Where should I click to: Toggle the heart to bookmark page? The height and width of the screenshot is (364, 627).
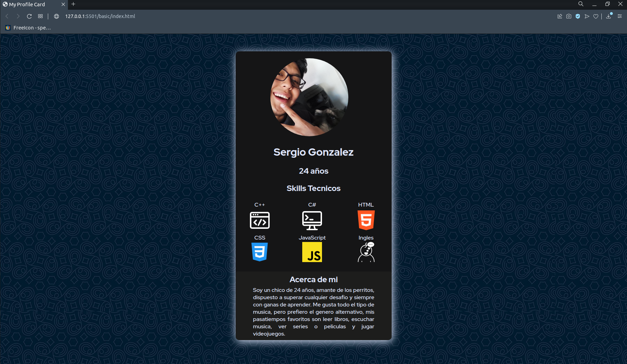click(596, 16)
